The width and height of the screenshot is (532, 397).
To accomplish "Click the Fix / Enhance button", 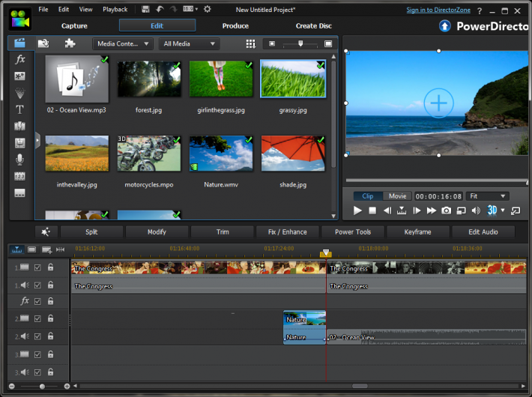I will coord(288,231).
